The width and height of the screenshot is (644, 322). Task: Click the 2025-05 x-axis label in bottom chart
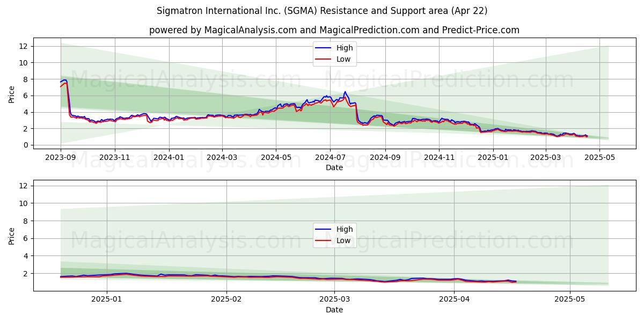pos(570,300)
